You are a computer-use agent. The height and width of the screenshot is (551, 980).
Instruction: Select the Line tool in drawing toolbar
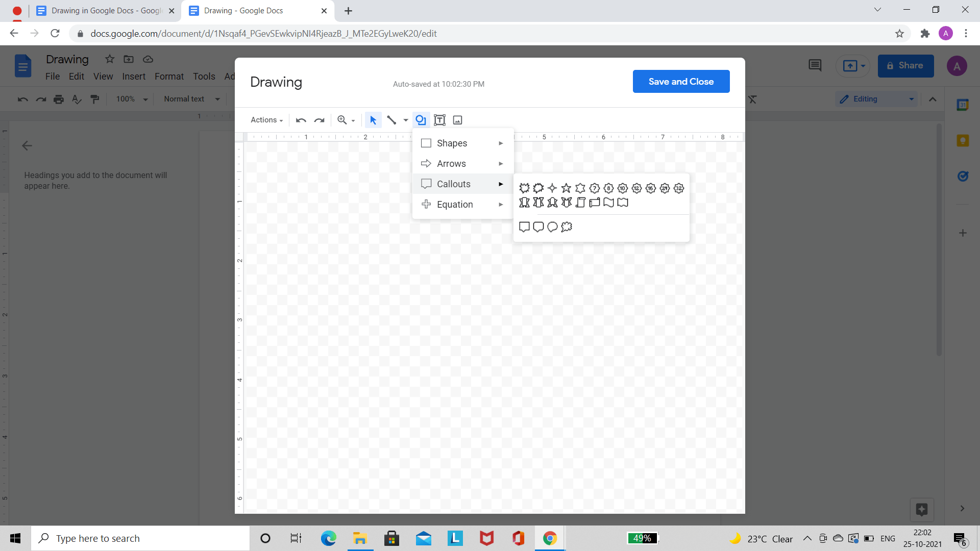click(391, 120)
